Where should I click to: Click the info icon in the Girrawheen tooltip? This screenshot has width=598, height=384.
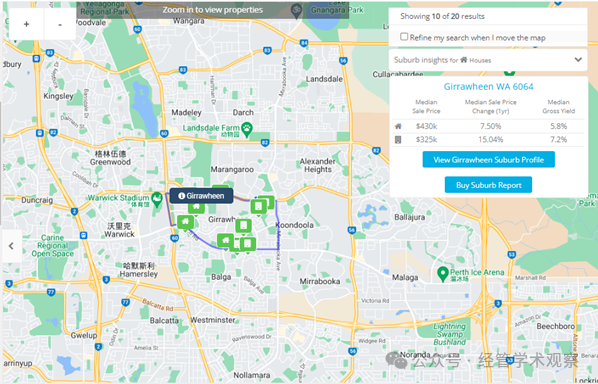pyautogui.click(x=182, y=196)
